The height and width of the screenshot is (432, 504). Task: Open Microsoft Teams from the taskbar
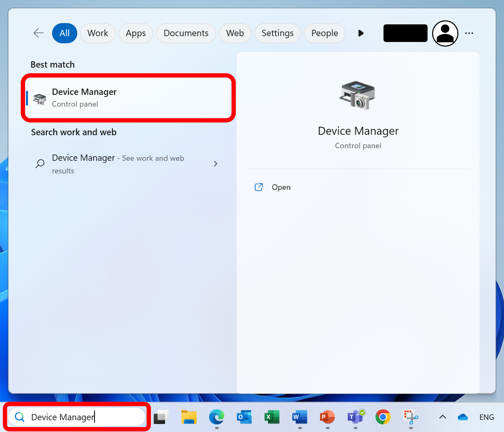pyautogui.click(x=355, y=417)
